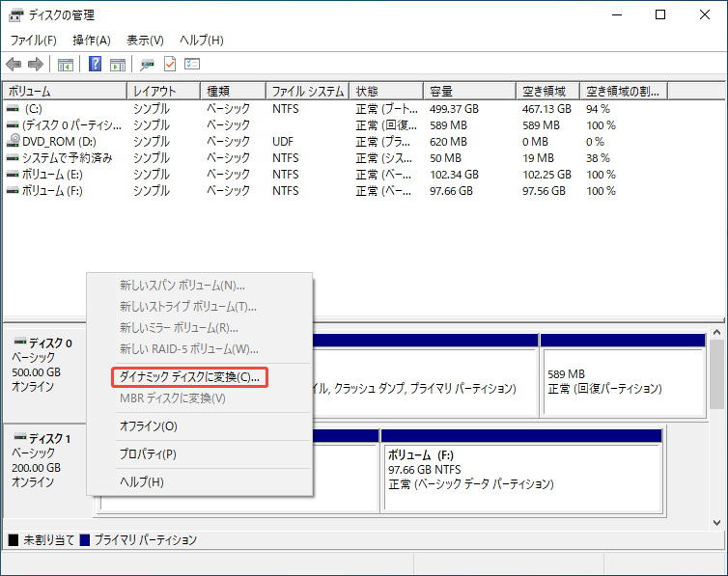This screenshot has width=728, height=576.
Task: Sort by the 空き領域 column header
Action: [548, 92]
